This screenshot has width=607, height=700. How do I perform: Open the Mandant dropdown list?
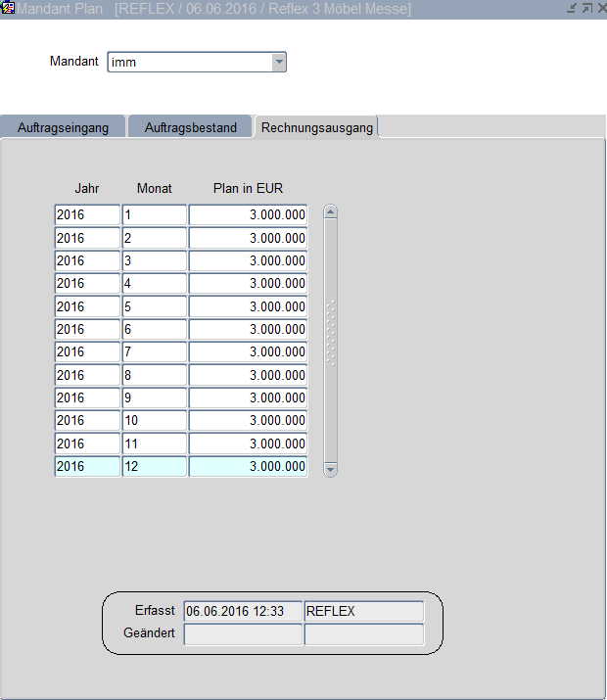pyautogui.click(x=279, y=62)
